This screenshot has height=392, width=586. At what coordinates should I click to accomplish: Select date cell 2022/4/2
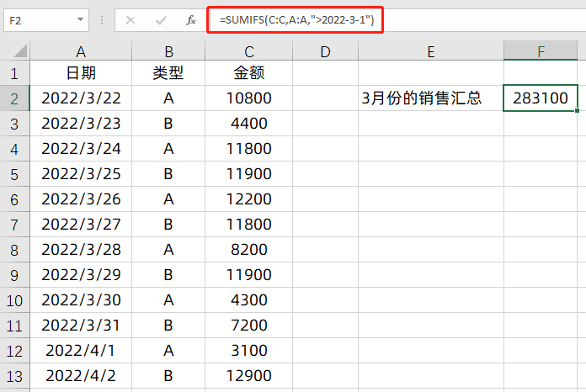pyautogui.click(x=81, y=376)
